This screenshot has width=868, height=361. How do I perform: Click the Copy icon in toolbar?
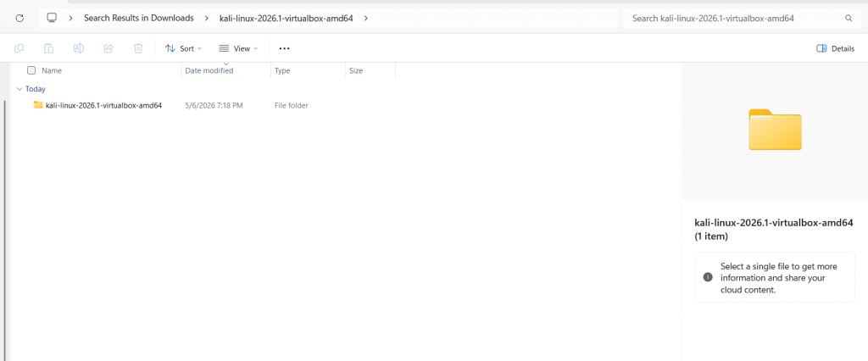(x=19, y=48)
